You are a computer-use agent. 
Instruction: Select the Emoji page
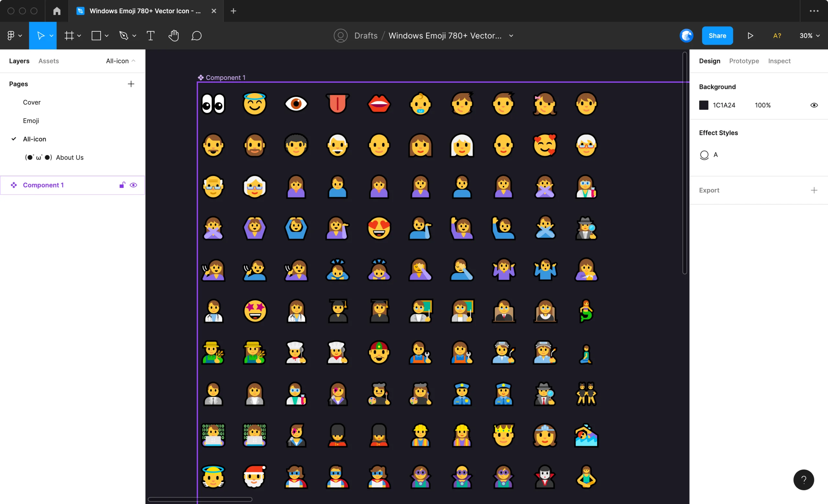pos(31,121)
